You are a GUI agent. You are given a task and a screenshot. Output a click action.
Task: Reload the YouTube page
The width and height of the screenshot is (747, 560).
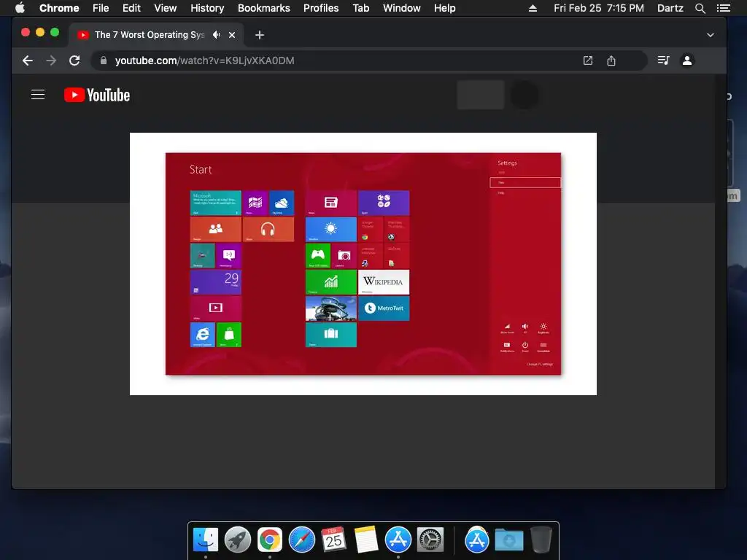pos(74,61)
